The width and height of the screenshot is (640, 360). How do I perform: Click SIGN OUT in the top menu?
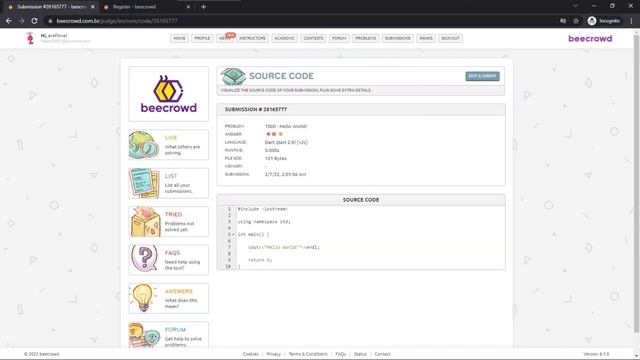pos(450,38)
